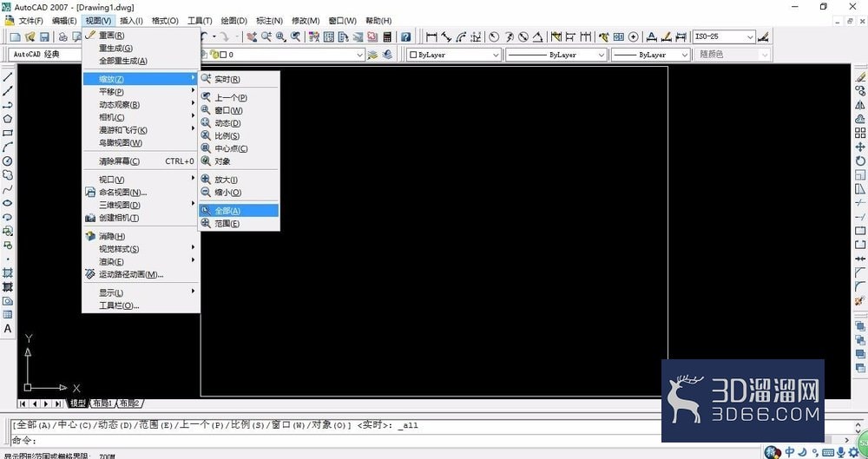
Task: Open the 绘图(D) menu
Action: (x=234, y=21)
